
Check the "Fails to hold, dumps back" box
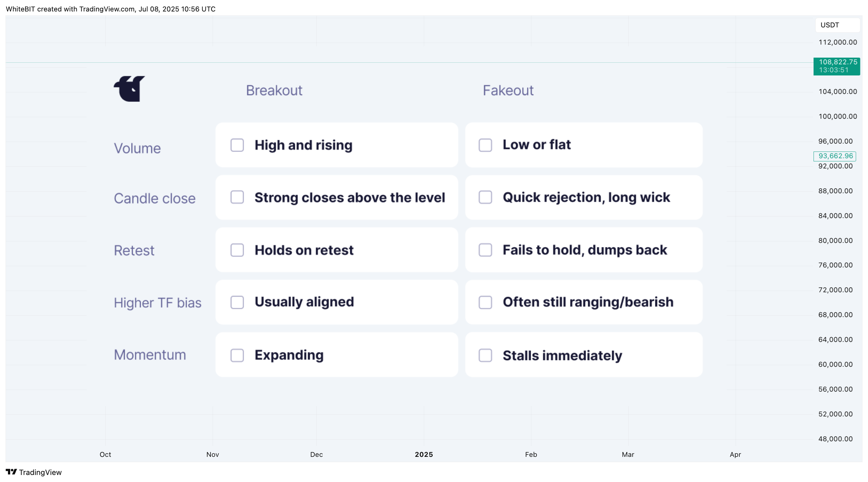pos(486,250)
